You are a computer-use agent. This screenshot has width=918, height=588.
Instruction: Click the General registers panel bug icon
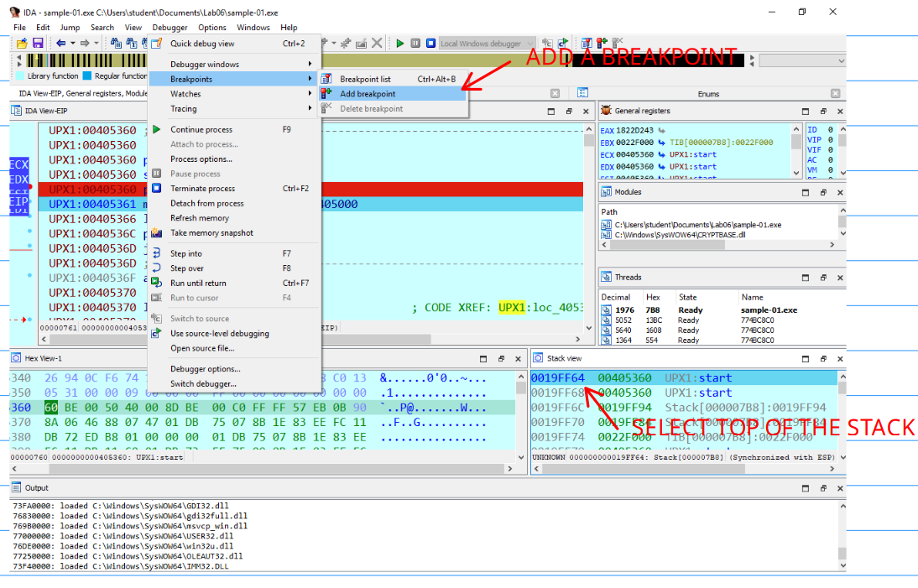(606, 111)
